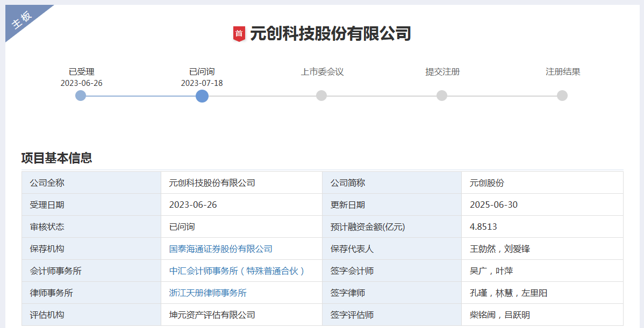Click the 柴铭闽，吕跃明 value cell
Viewport: 644px width, 328px height.
[542, 315]
